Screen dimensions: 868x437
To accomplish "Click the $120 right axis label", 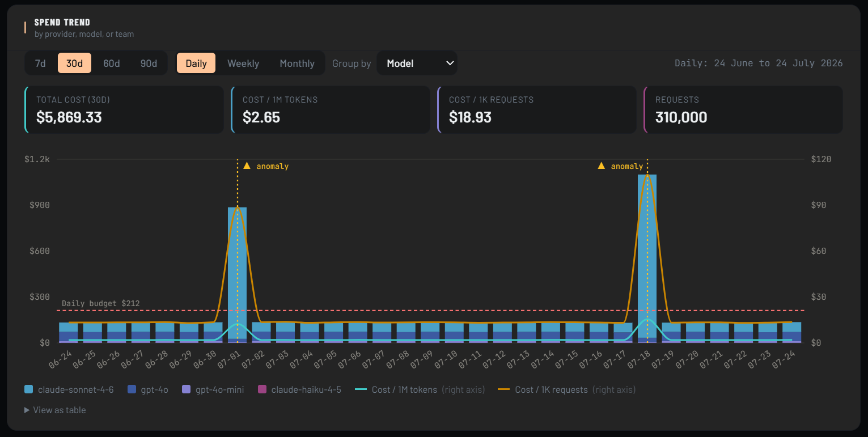I will pyautogui.click(x=821, y=159).
